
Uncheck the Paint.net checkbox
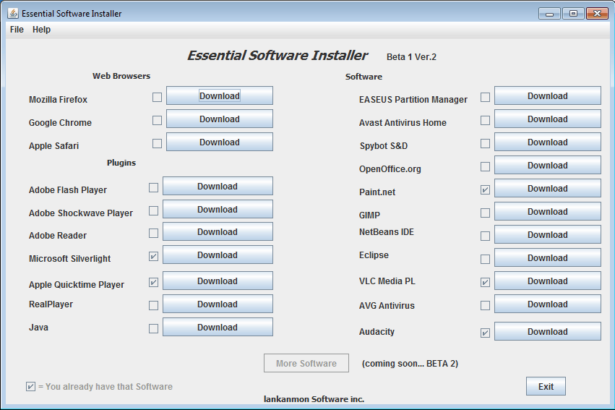tap(485, 189)
